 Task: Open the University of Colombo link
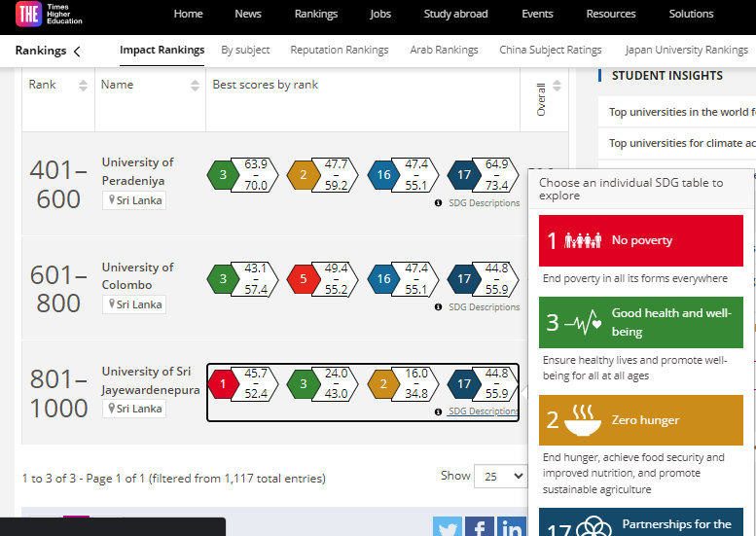[x=137, y=276]
